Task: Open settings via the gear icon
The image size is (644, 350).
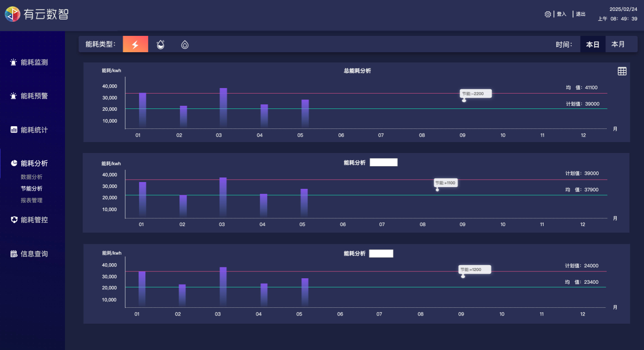Action: (x=548, y=14)
